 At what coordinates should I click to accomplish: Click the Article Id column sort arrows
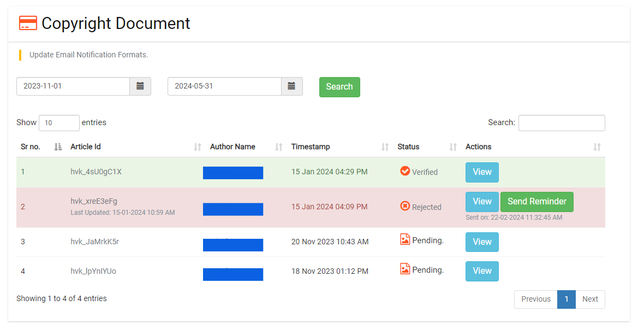197,146
